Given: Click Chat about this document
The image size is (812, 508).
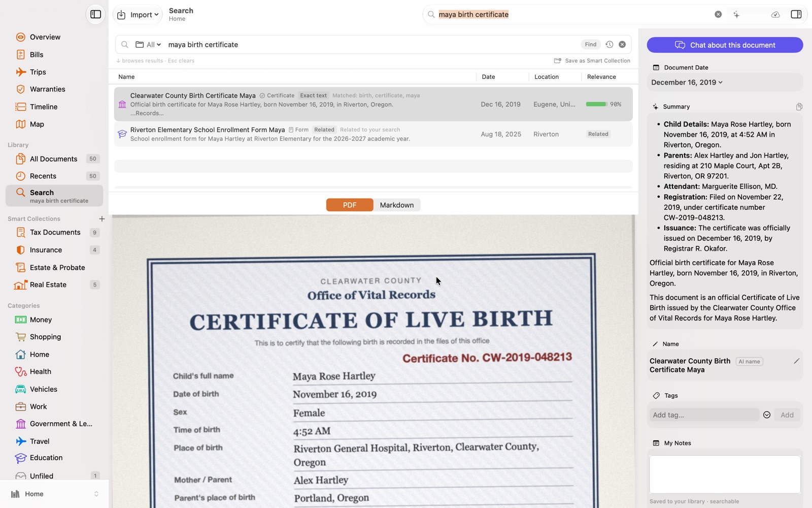Looking at the screenshot, I should coord(725,45).
